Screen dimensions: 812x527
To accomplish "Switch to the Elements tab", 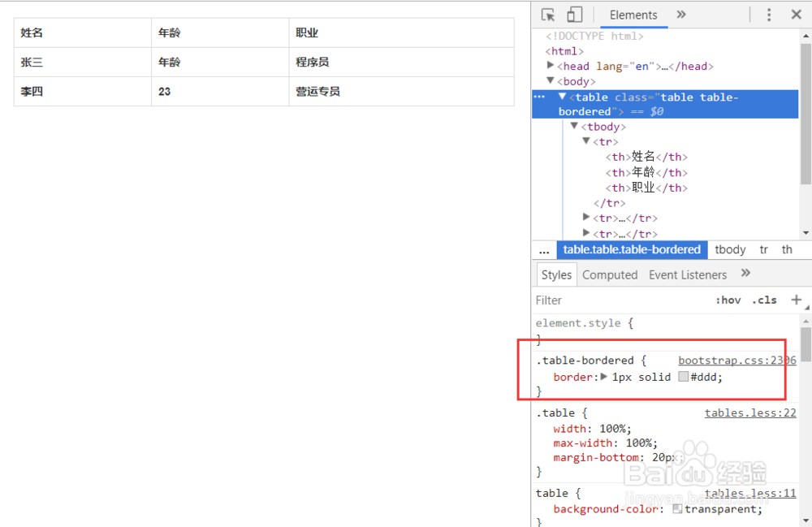I will coord(633,15).
